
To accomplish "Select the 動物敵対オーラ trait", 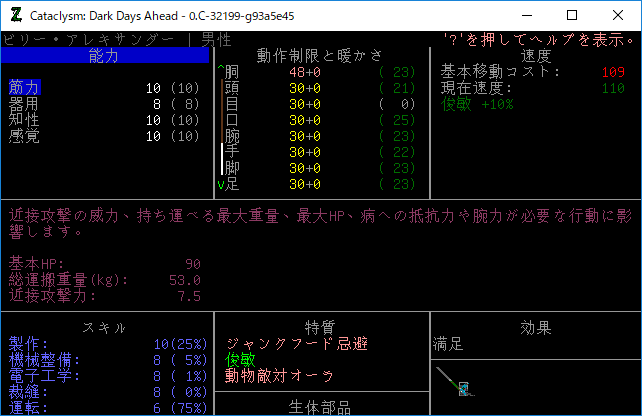I will pyautogui.click(x=280, y=376).
